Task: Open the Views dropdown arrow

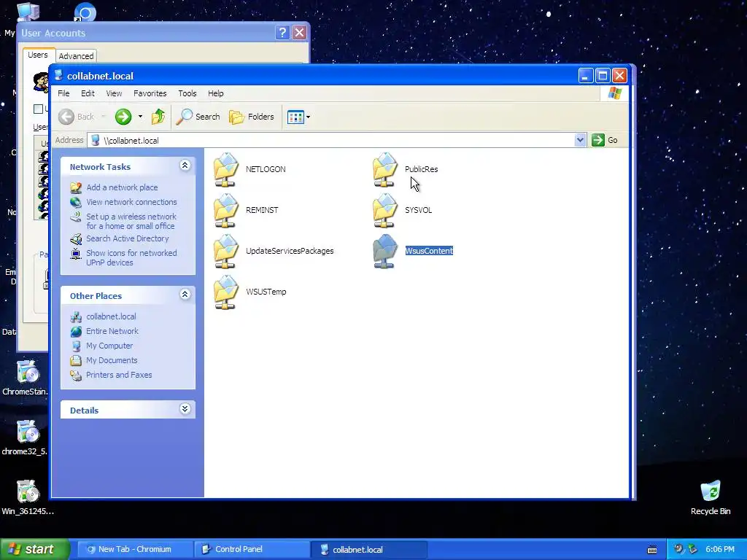Action: tap(309, 117)
